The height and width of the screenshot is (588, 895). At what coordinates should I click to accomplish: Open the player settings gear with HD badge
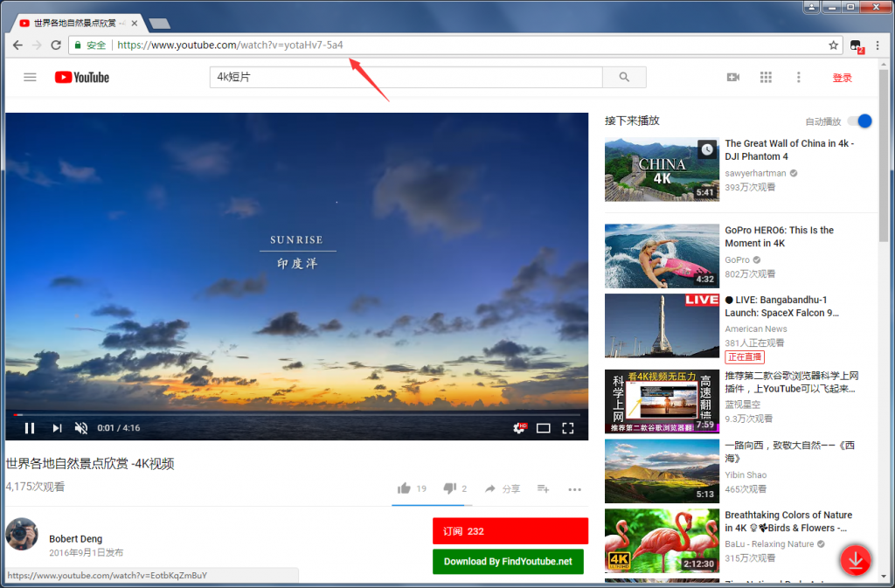pyautogui.click(x=517, y=428)
